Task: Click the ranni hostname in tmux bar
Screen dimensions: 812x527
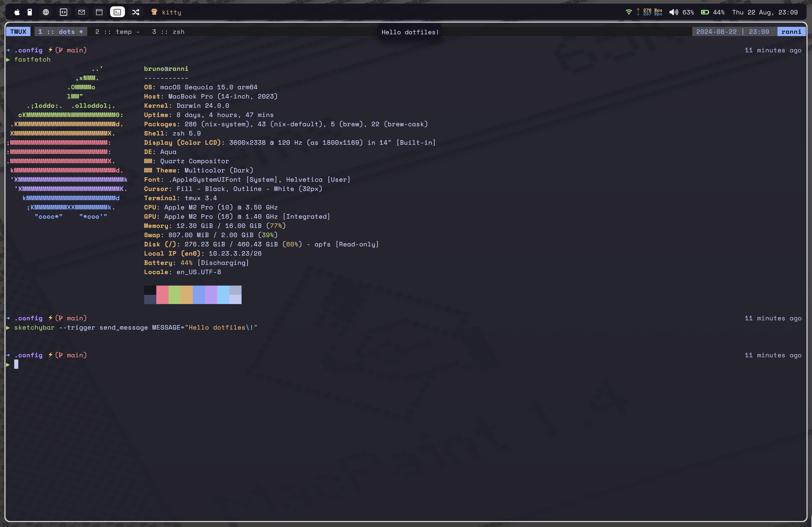Action: coord(791,32)
